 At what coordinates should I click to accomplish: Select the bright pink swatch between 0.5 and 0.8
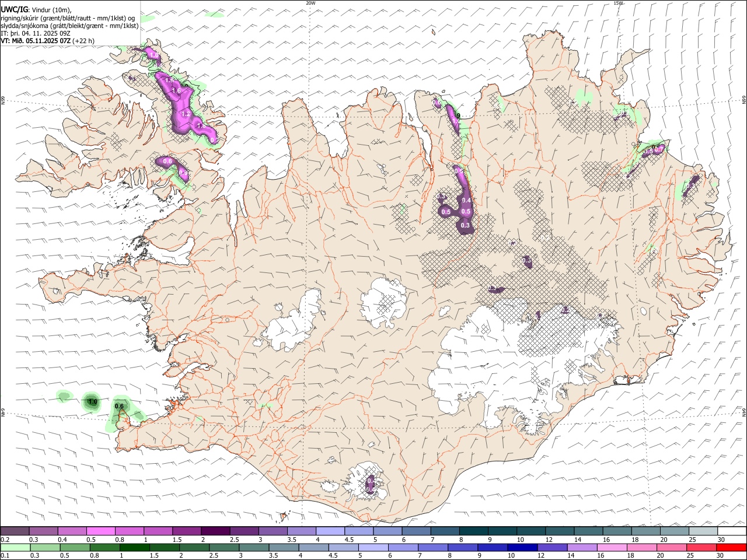[101, 531]
